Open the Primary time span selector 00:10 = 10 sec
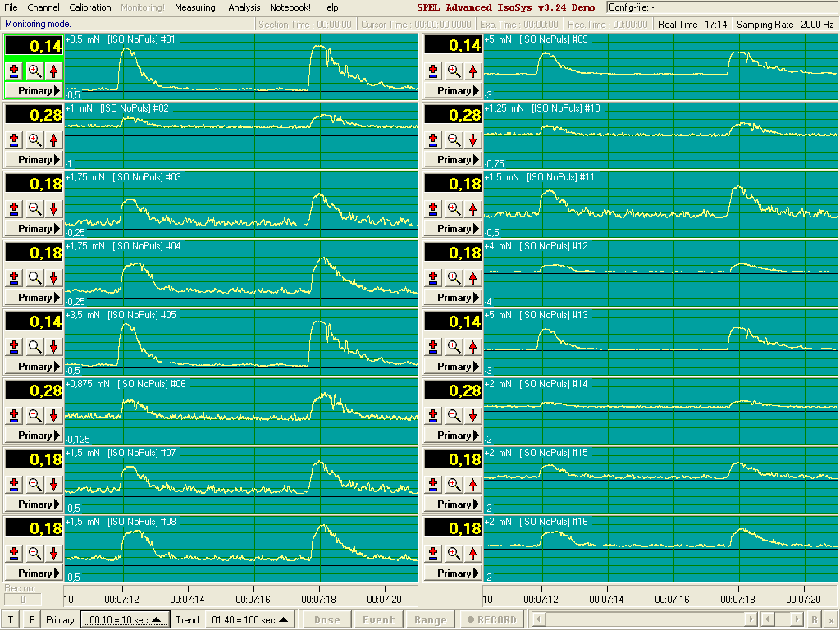Screen dimensions: 840x630 [x=126, y=620]
